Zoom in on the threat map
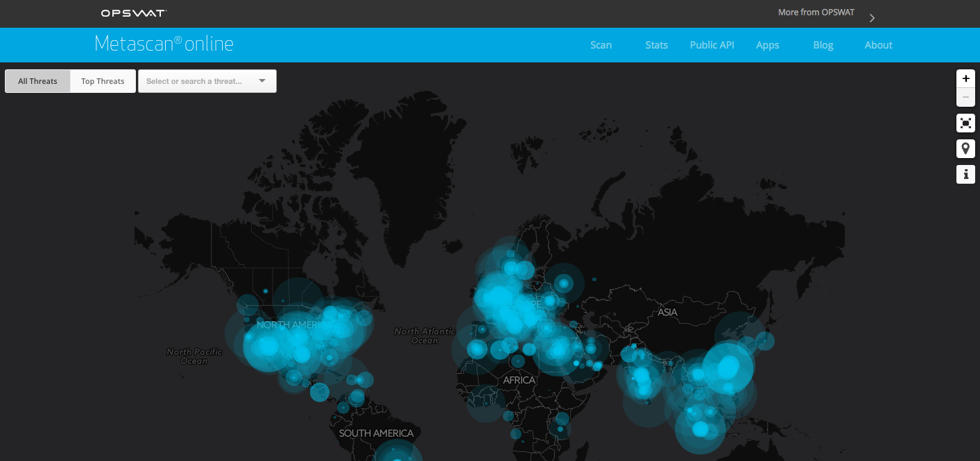This screenshot has height=461, width=980. tap(965, 78)
